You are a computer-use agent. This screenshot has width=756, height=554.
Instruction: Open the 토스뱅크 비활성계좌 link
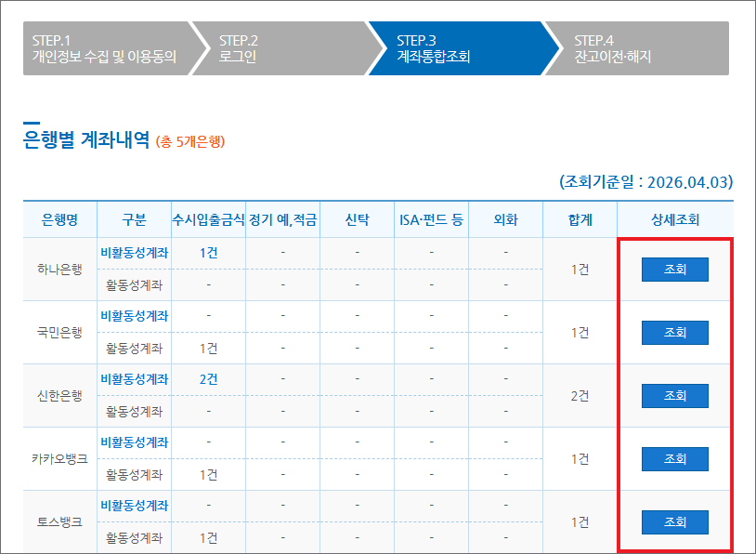coord(134,506)
